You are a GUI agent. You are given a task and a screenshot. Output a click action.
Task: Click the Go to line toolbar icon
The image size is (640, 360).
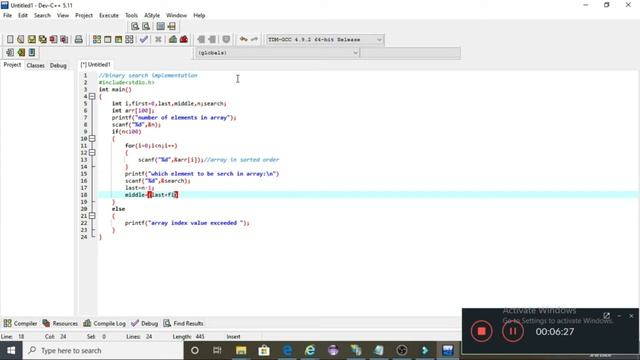tap(171, 27)
